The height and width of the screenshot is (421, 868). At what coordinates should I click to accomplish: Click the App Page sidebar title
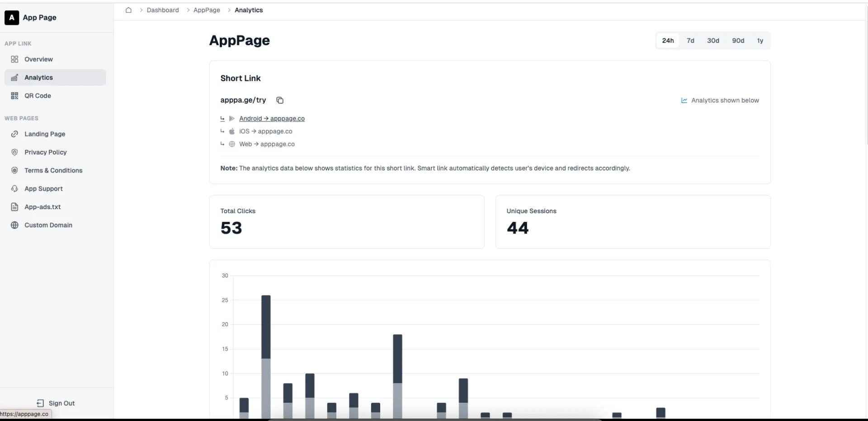click(x=40, y=18)
